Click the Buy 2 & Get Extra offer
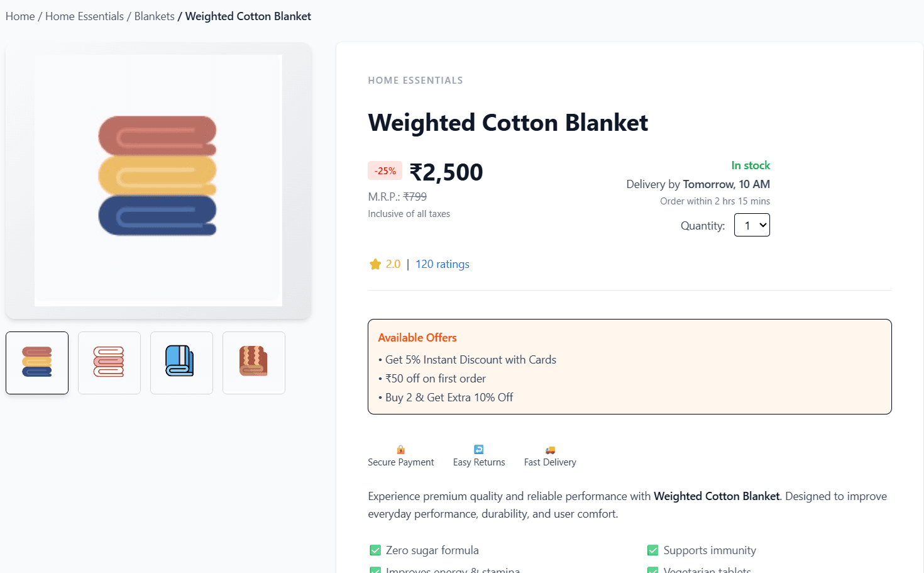Image resolution: width=924 pixels, height=573 pixels. pyautogui.click(x=449, y=398)
